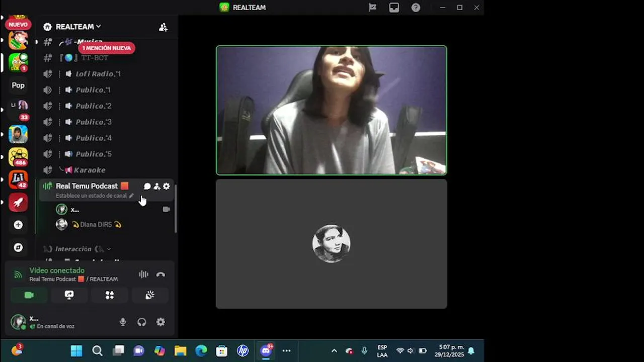
Task: Show hidden system tray icons chevron
Action: click(x=334, y=351)
